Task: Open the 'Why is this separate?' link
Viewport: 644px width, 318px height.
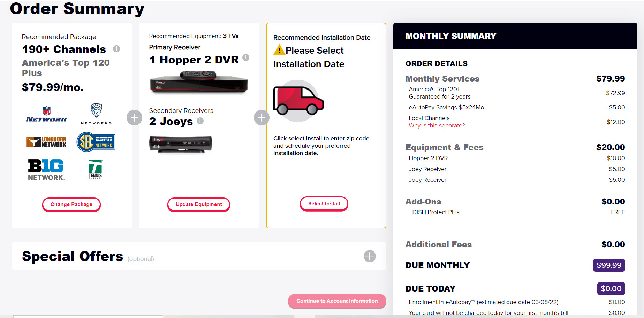Action: pos(437,125)
